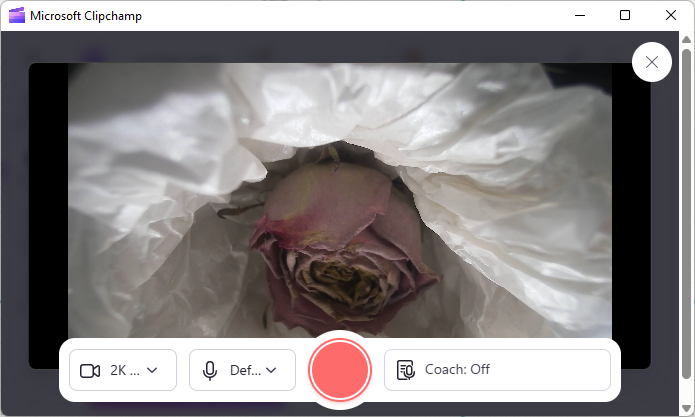Screen dimensions: 695x417
Task: Close the Microsoft Clipchamp window
Action: click(x=671, y=16)
